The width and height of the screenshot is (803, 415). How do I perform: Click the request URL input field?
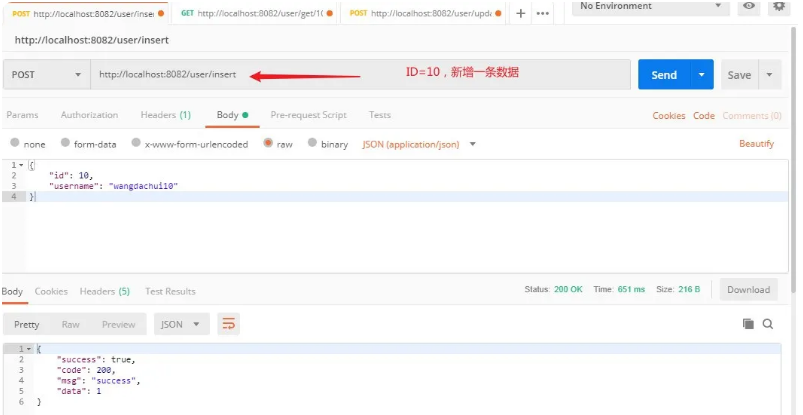pyautogui.click(x=361, y=75)
